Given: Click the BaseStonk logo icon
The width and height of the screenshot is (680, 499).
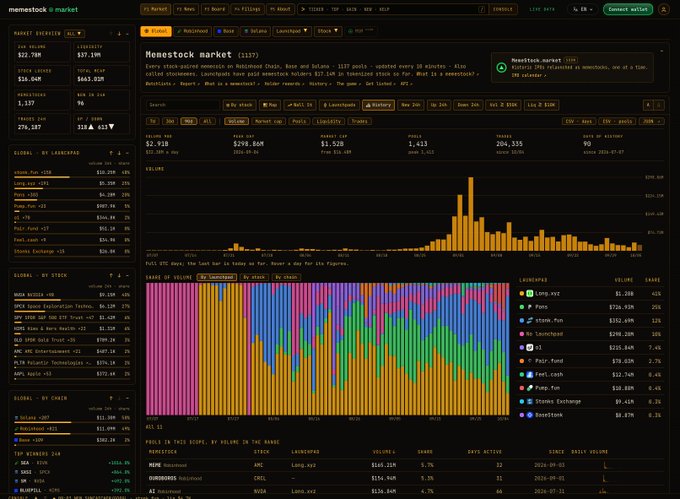Looking at the screenshot, I should [x=530, y=415].
